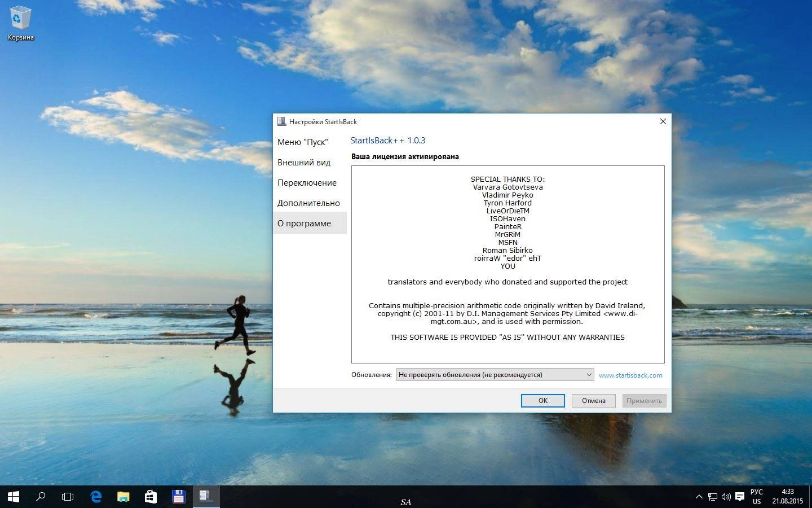Click the Ваша лицензия активирована text
The height and width of the screenshot is (508, 812).
pyautogui.click(x=405, y=157)
